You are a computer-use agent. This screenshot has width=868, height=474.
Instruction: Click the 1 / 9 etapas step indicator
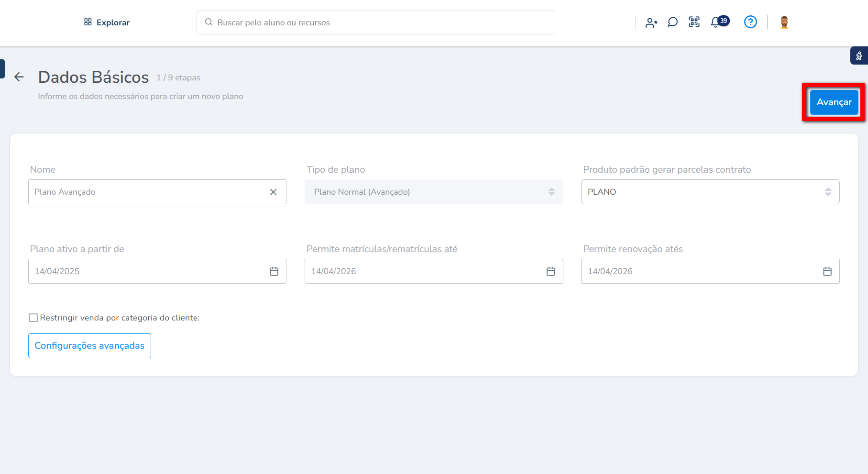click(178, 77)
